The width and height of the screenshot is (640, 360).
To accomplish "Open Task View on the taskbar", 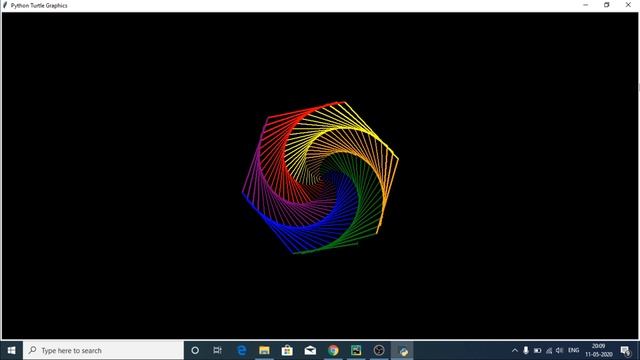I will tap(218, 350).
